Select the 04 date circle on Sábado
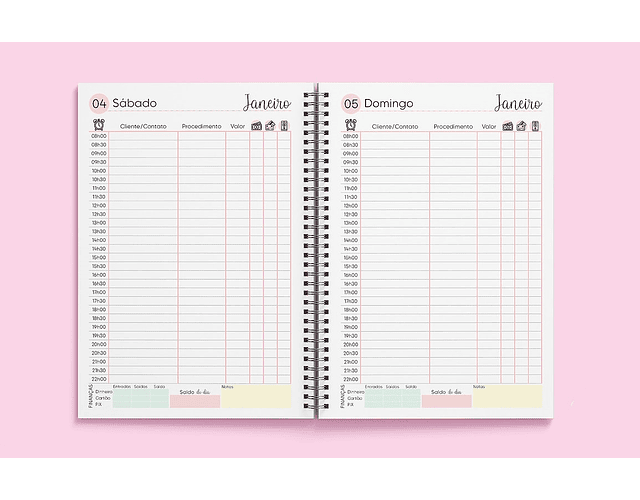Image resolution: width=640 pixels, height=500 pixels. [99, 103]
